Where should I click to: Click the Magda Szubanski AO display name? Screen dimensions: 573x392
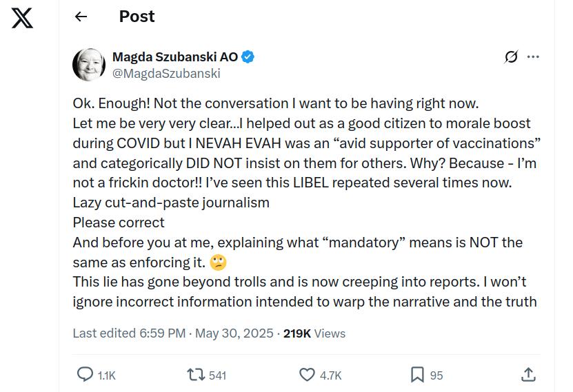pos(174,57)
